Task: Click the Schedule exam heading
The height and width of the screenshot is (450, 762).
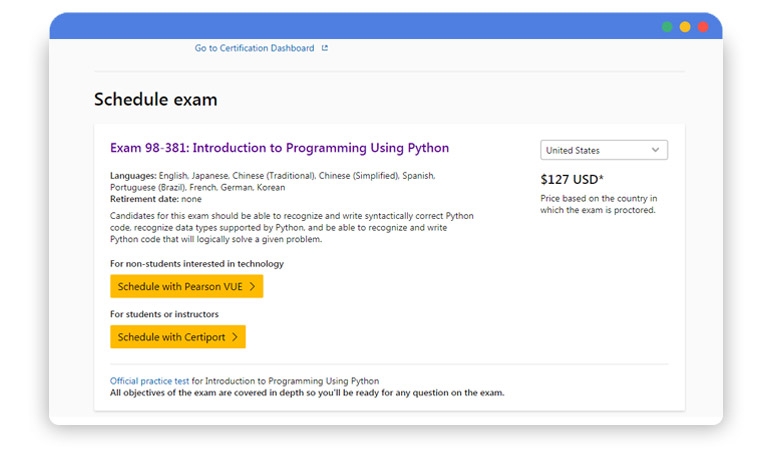Action: (x=156, y=100)
